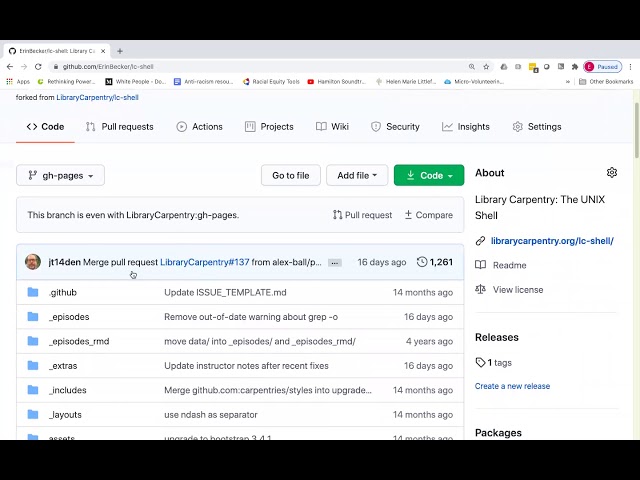Viewport: 640px width, 480px height.
Task: Open Hamilton Soundtrack bookmark
Action: (x=337, y=82)
